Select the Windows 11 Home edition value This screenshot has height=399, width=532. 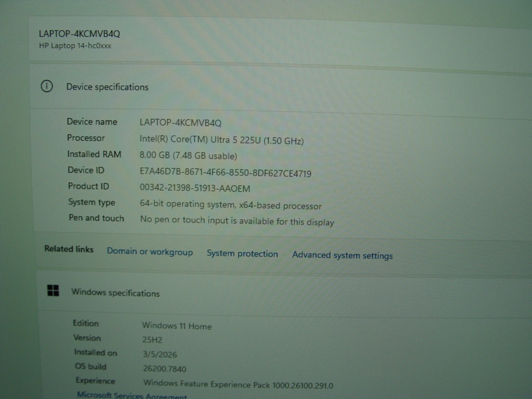pos(177,326)
